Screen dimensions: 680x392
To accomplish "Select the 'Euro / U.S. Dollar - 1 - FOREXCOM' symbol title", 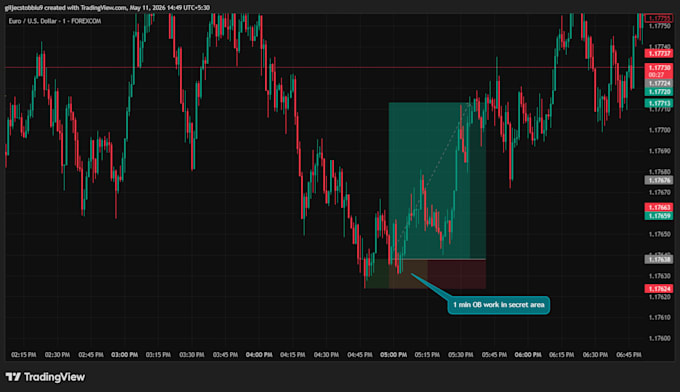I will click(x=55, y=21).
